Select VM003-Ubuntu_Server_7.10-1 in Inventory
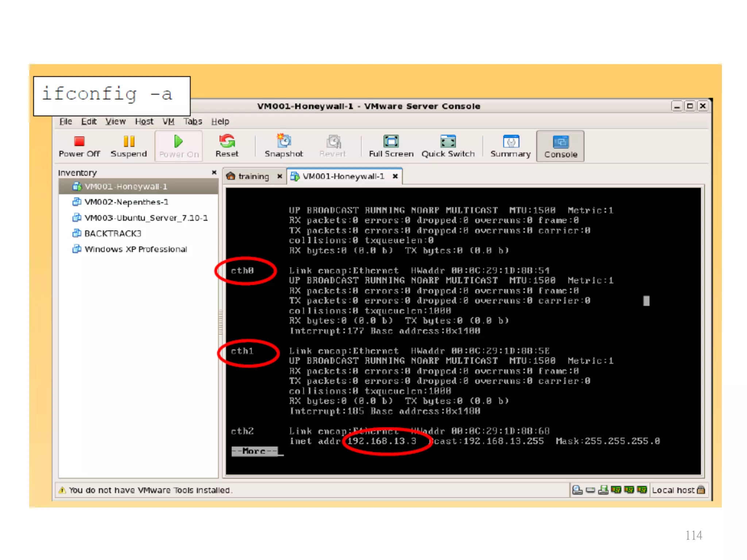747x560 pixels. 146,218
